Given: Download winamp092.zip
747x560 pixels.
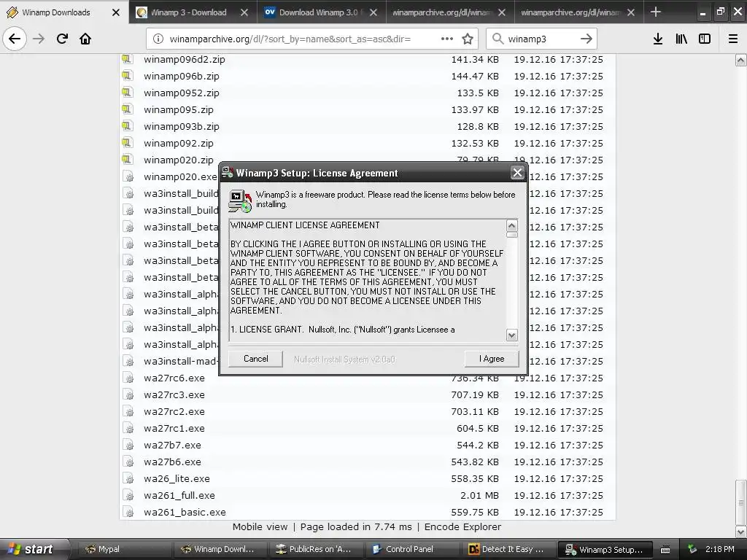Looking at the screenshot, I should 179,143.
